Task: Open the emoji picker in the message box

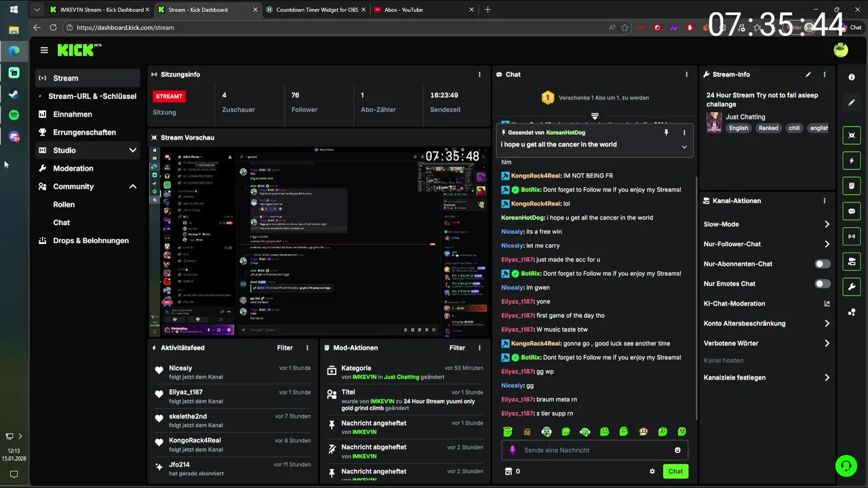Action: 677,450
